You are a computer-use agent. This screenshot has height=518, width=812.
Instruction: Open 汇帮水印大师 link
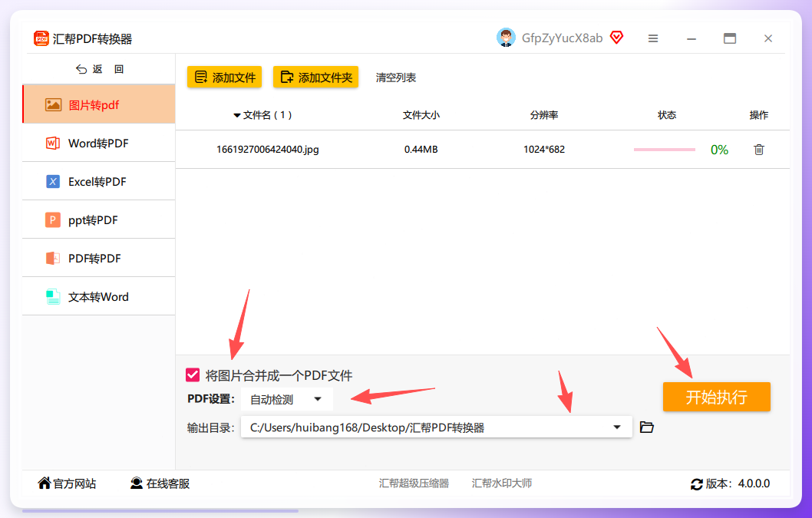point(502,483)
